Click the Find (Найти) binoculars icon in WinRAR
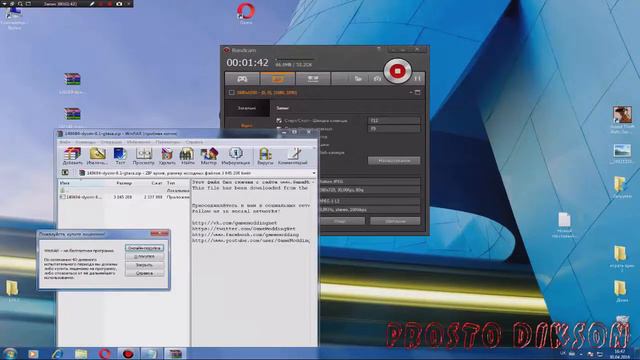640x360 pixels. click(x=187, y=156)
